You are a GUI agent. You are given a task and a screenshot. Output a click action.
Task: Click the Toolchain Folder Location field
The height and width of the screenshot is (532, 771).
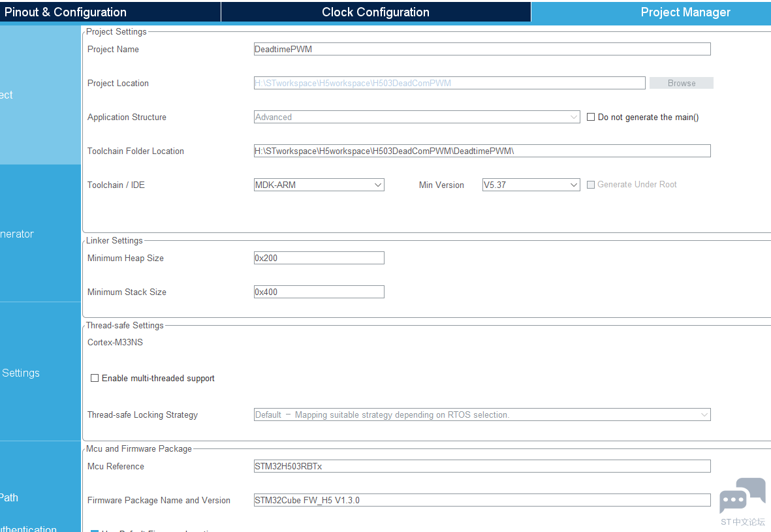point(482,151)
